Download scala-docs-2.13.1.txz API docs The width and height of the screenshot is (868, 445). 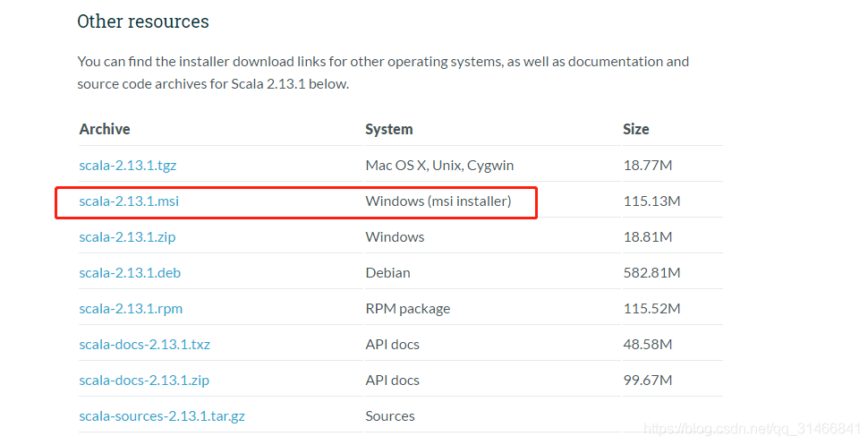tap(144, 345)
